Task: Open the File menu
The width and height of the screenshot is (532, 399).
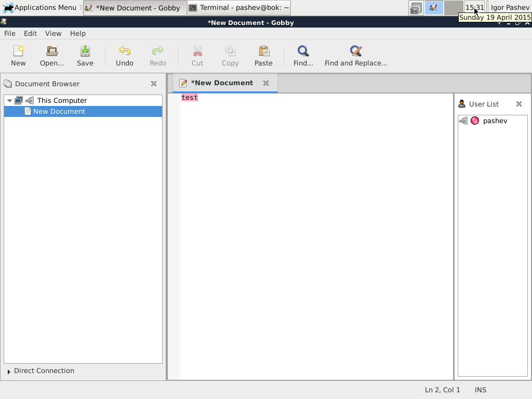Action: tap(10, 34)
